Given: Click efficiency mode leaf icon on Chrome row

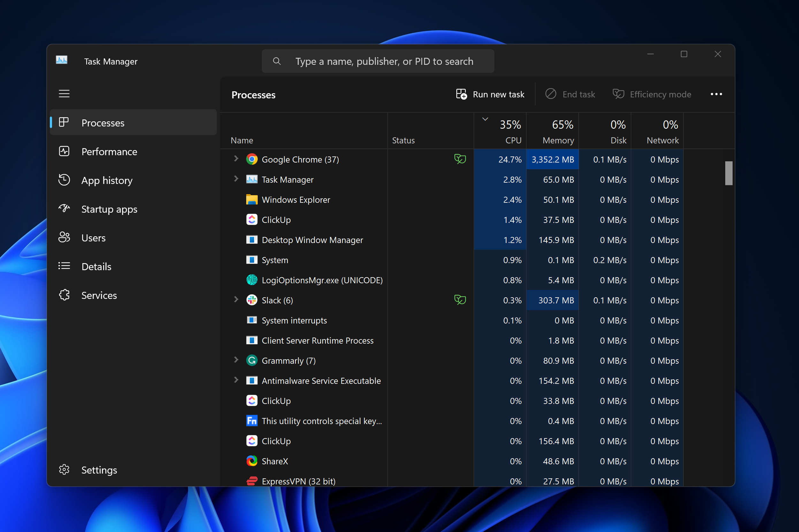Looking at the screenshot, I should [460, 159].
